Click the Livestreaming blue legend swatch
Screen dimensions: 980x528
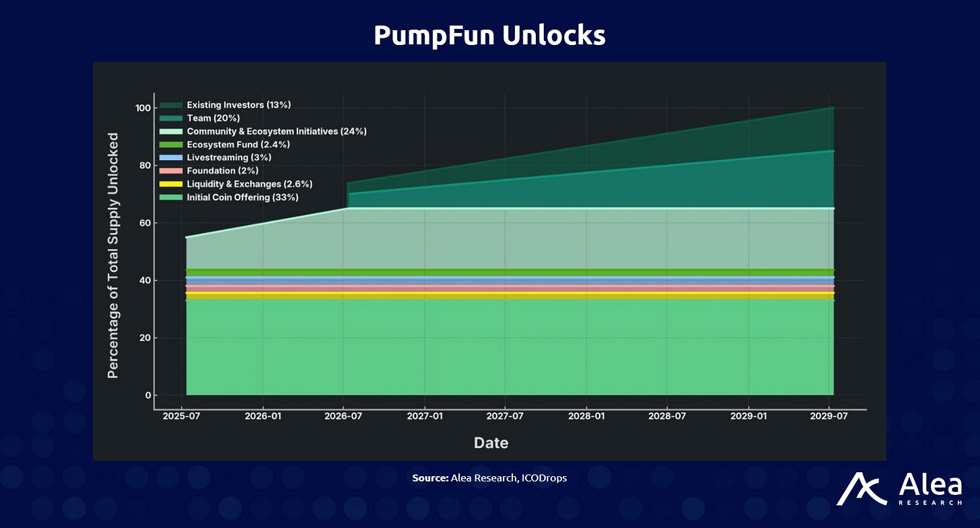click(x=171, y=157)
